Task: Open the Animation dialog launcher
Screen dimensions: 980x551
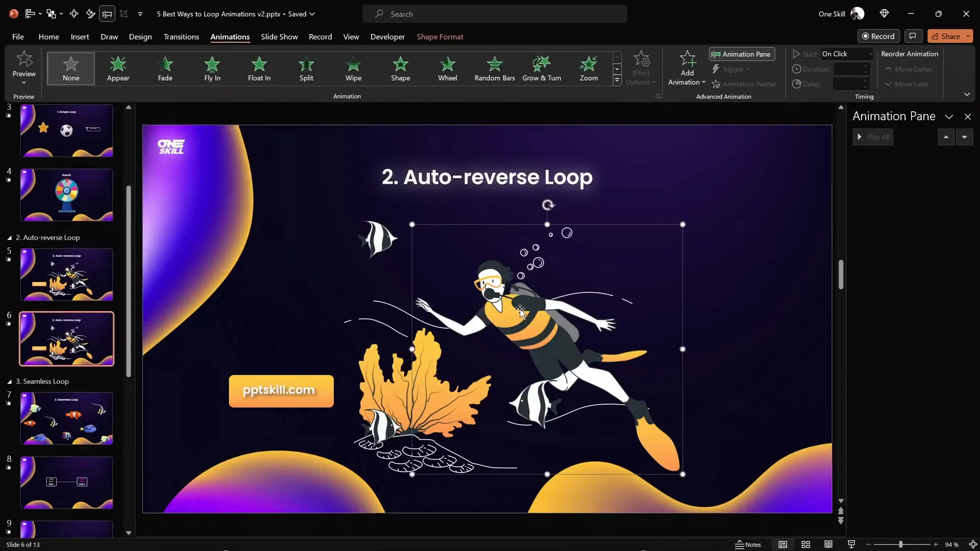Action: 658,96
